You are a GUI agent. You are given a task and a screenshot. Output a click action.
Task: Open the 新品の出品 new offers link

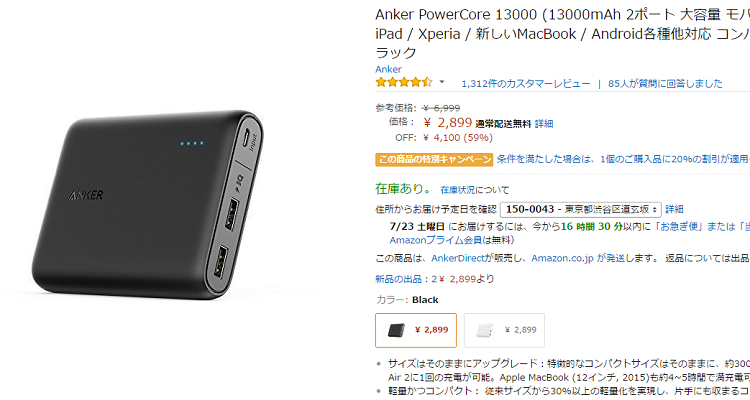(406, 279)
